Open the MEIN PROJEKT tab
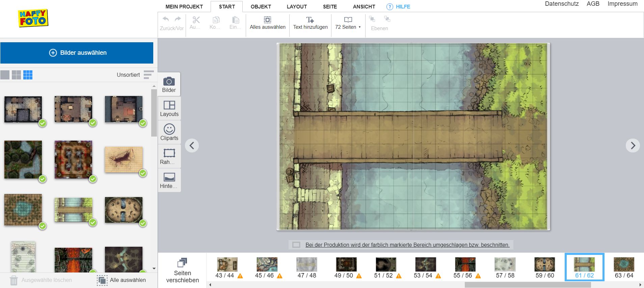Screen dimensions: 644x288 (184, 7)
